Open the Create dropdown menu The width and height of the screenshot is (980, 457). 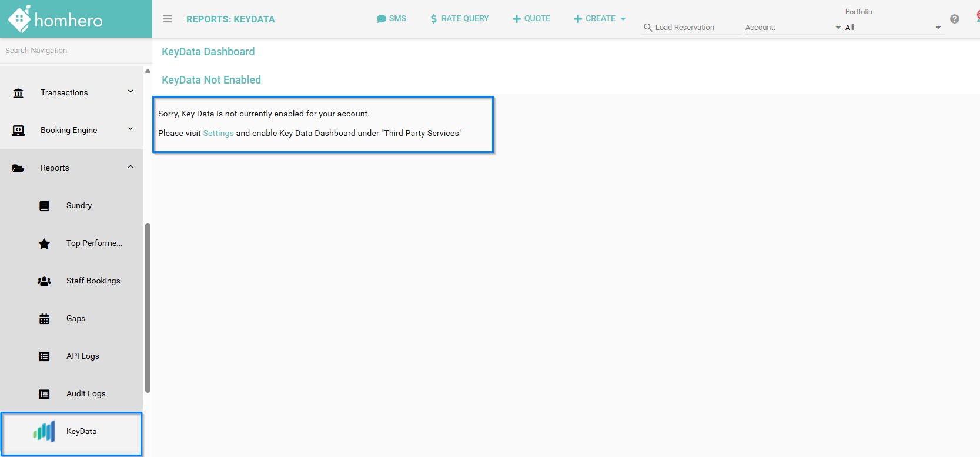point(600,19)
